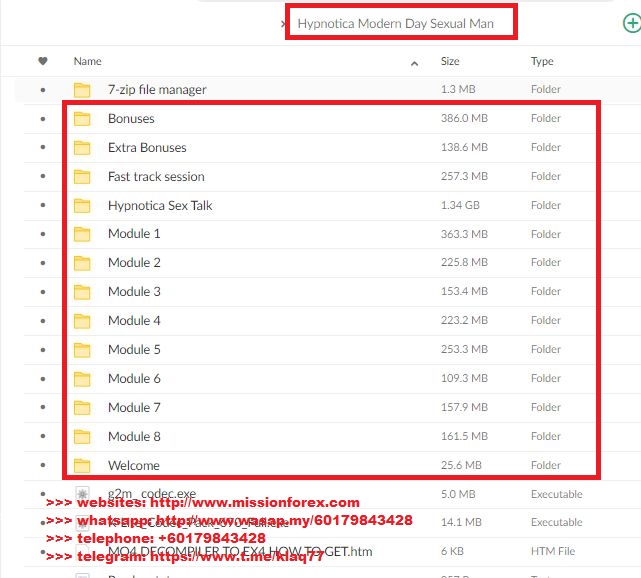This screenshot has width=641, height=578.
Task: Click the Module 1 folder icon
Action: point(82,234)
